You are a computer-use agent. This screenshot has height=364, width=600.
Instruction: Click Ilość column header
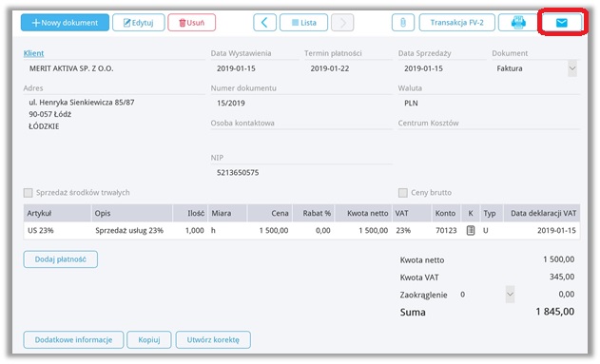click(190, 213)
